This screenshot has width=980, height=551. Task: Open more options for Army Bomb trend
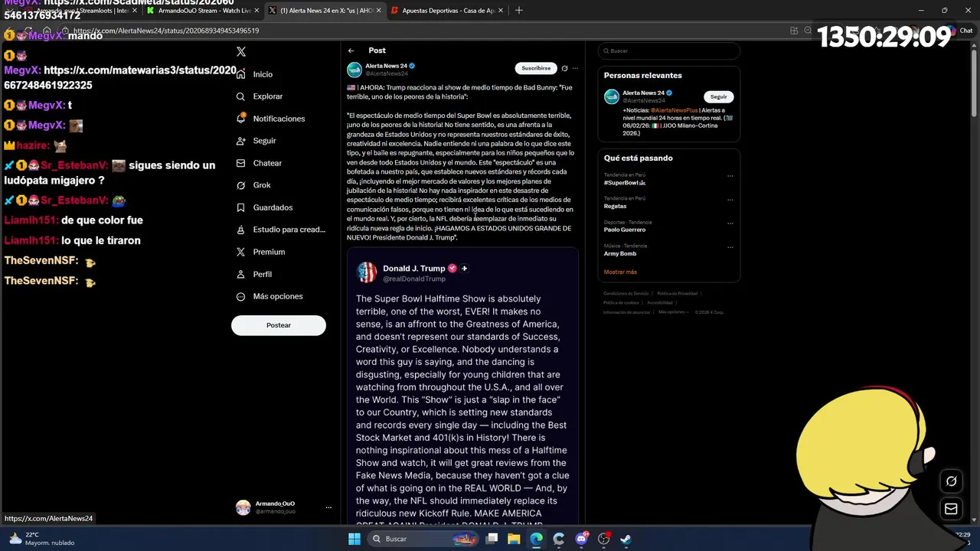pos(730,247)
